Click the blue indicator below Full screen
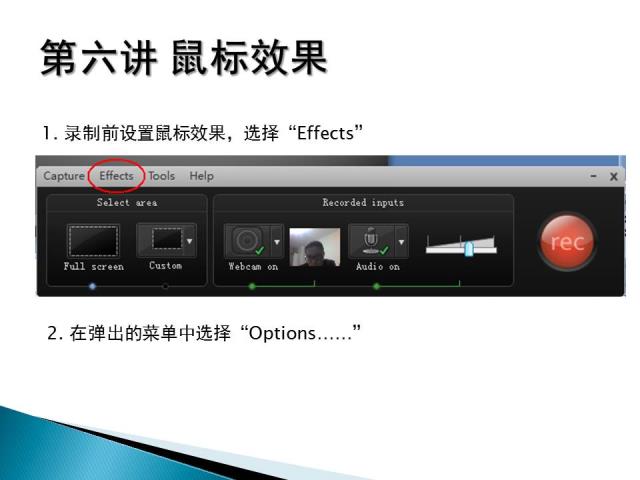The width and height of the screenshot is (640, 480). click(x=92, y=286)
